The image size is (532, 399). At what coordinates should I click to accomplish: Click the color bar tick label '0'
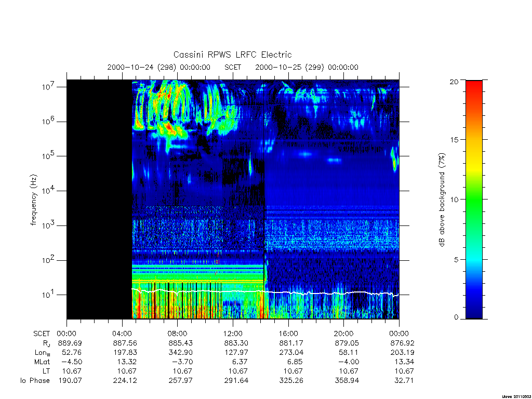tap(456, 317)
